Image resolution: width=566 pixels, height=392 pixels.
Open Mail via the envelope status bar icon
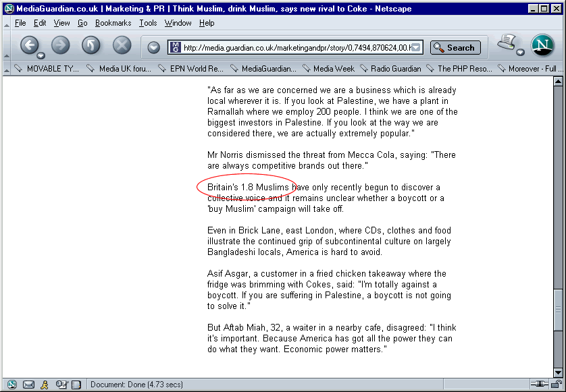coord(28,385)
